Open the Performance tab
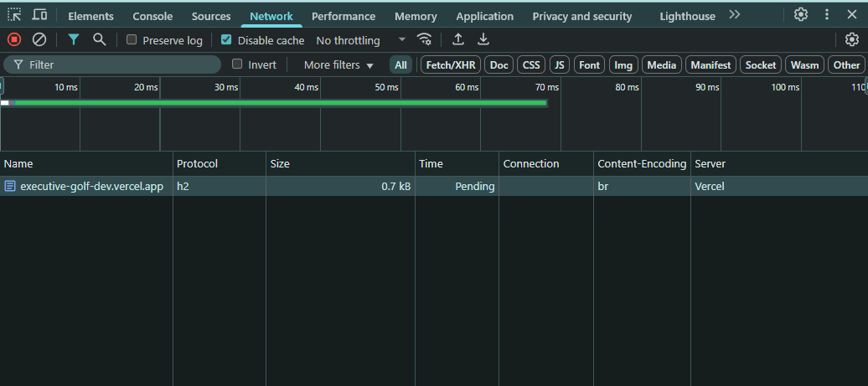This screenshot has height=386, width=868. tap(344, 17)
